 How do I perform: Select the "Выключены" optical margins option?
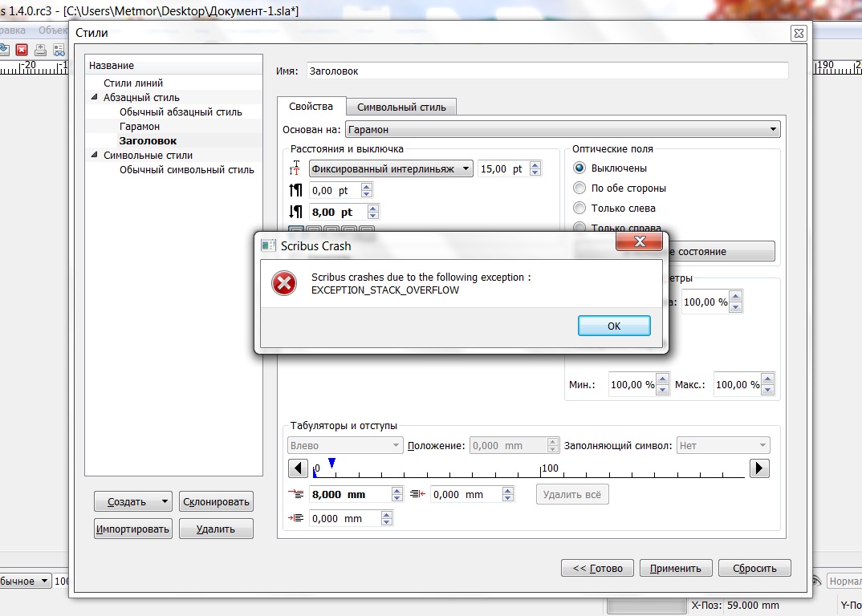(579, 168)
